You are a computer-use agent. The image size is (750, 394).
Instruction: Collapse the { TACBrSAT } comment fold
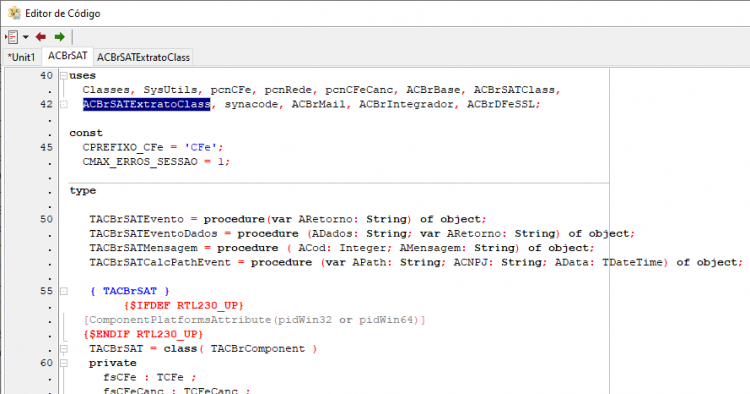pyautogui.click(x=64, y=291)
